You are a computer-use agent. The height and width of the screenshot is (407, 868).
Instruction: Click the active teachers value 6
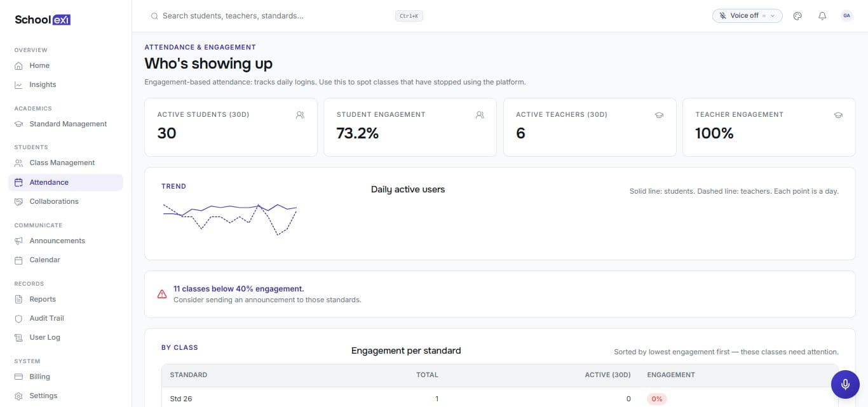coord(520,133)
